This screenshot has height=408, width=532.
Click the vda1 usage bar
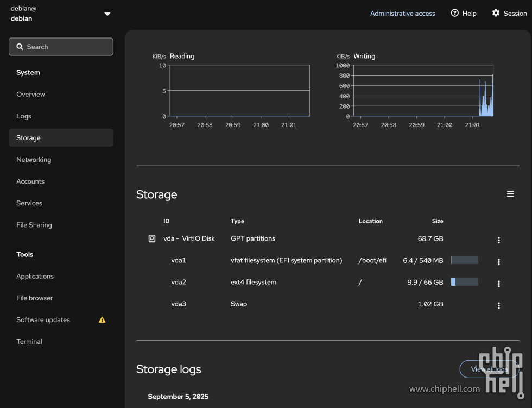(x=465, y=260)
